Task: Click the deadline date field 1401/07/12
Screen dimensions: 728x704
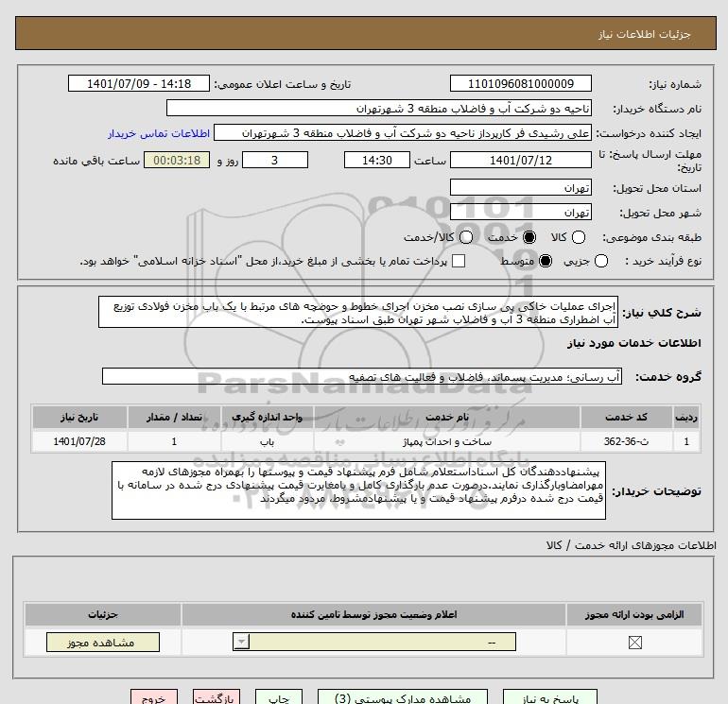Action: coord(520,160)
